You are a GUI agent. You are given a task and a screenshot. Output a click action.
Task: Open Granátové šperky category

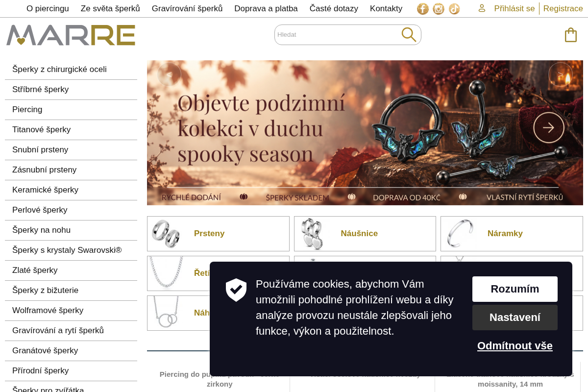click(x=71, y=351)
